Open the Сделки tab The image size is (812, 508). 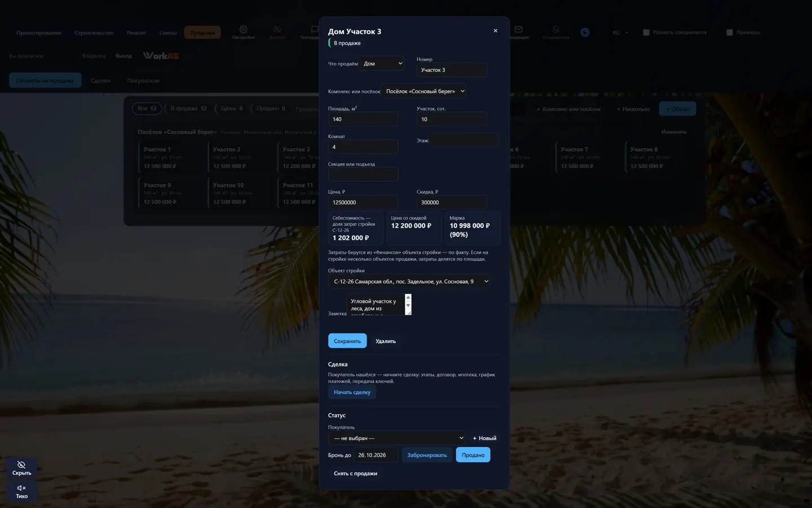tap(101, 81)
